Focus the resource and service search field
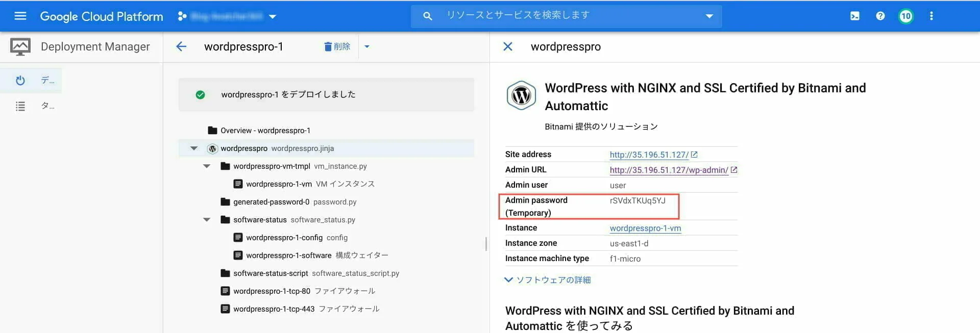 click(567, 16)
